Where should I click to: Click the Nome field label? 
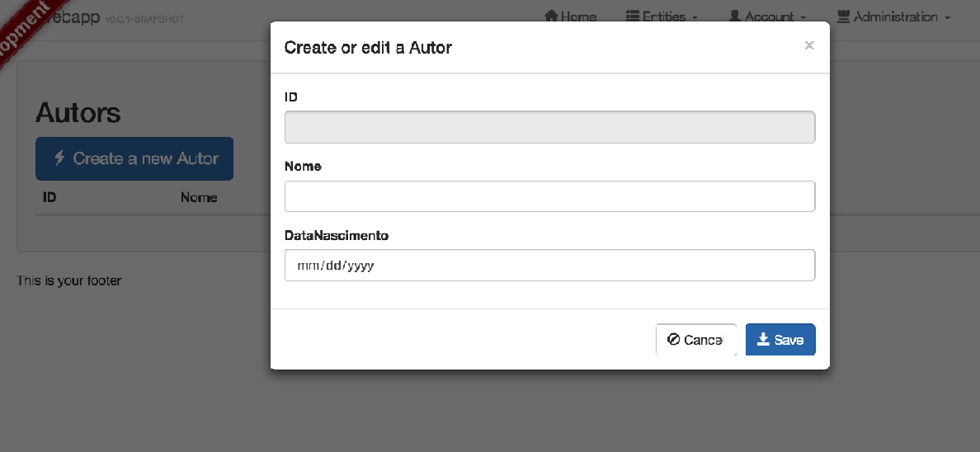click(303, 167)
